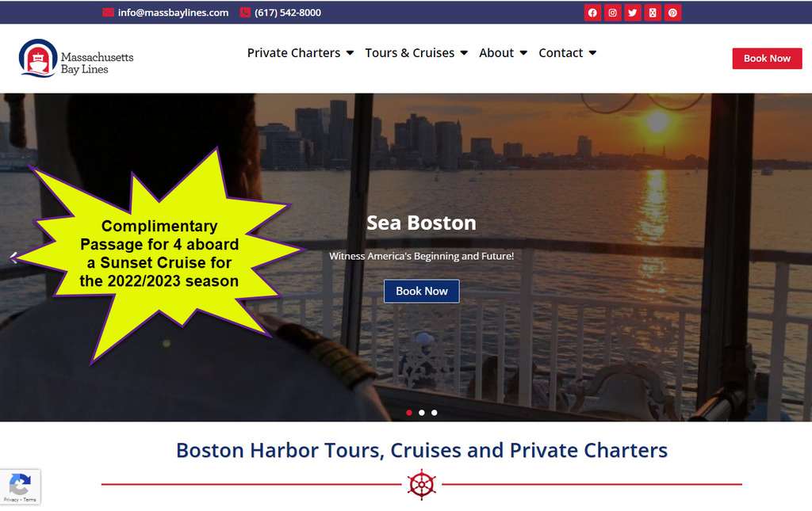Open the Facebook social icon

[x=592, y=13]
